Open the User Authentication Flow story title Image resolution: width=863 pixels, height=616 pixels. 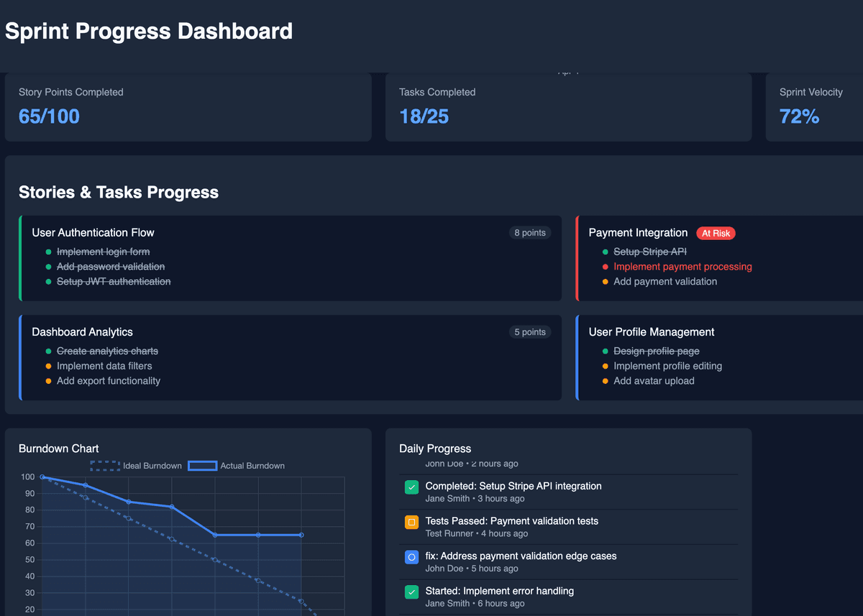(93, 233)
